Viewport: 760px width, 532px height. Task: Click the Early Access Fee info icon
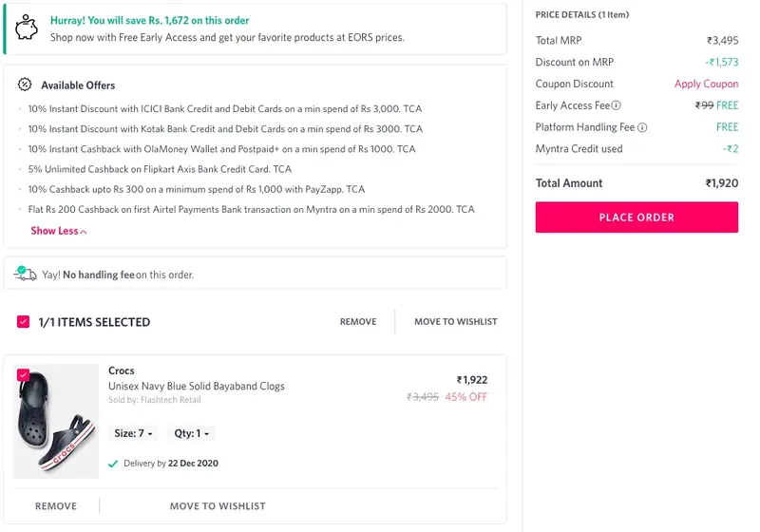pyautogui.click(x=617, y=105)
